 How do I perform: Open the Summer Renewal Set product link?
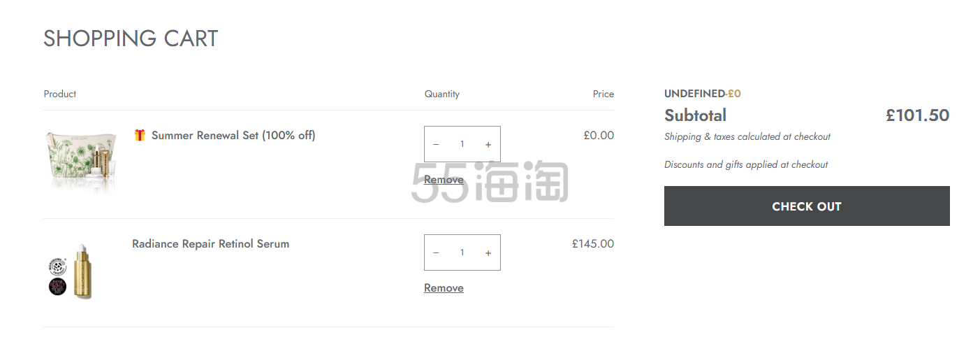coord(233,135)
